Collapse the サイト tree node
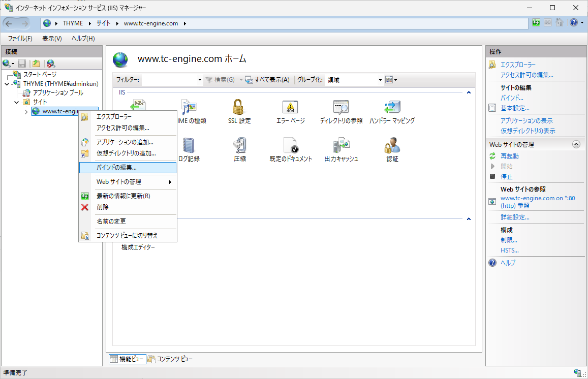The height and width of the screenshot is (379, 588). [16, 102]
